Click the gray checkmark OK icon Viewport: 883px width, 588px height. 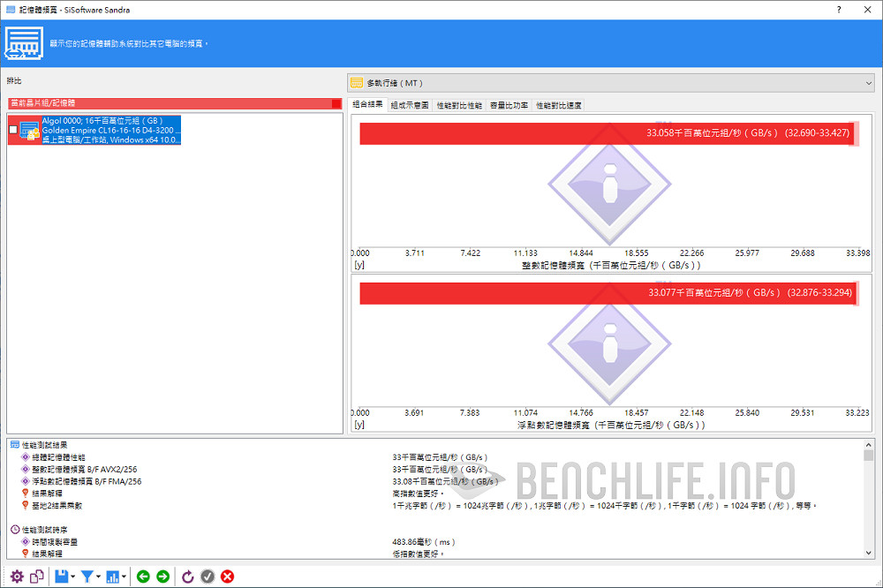pos(208,577)
